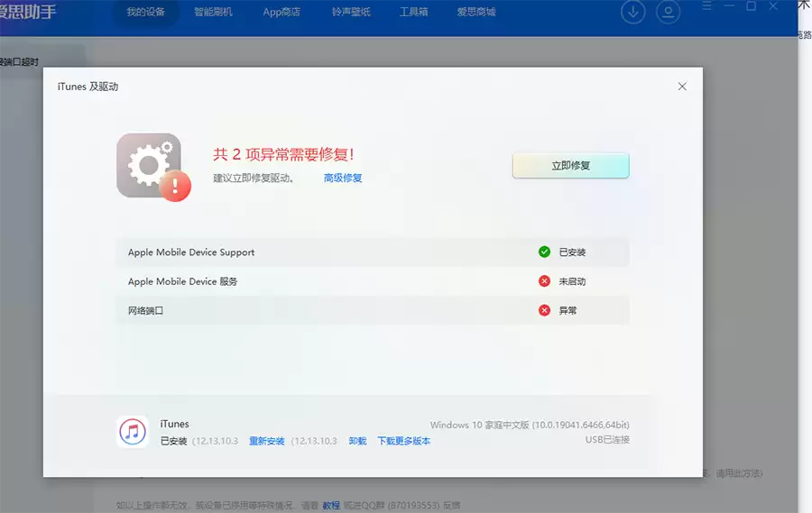The width and height of the screenshot is (812, 513).
Task: Open the 爱思商城 tab
Action: 475,12
